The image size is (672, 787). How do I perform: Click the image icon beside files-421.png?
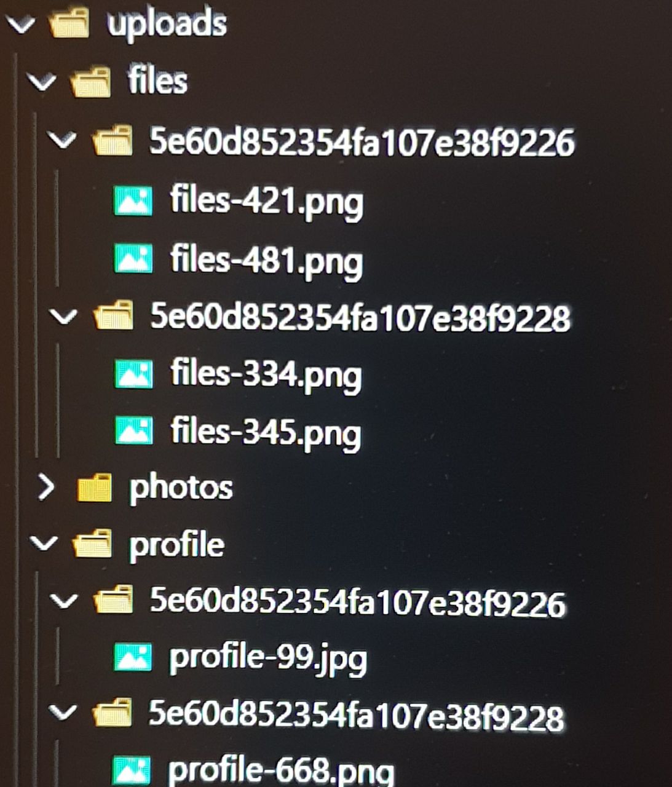[133, 201]
